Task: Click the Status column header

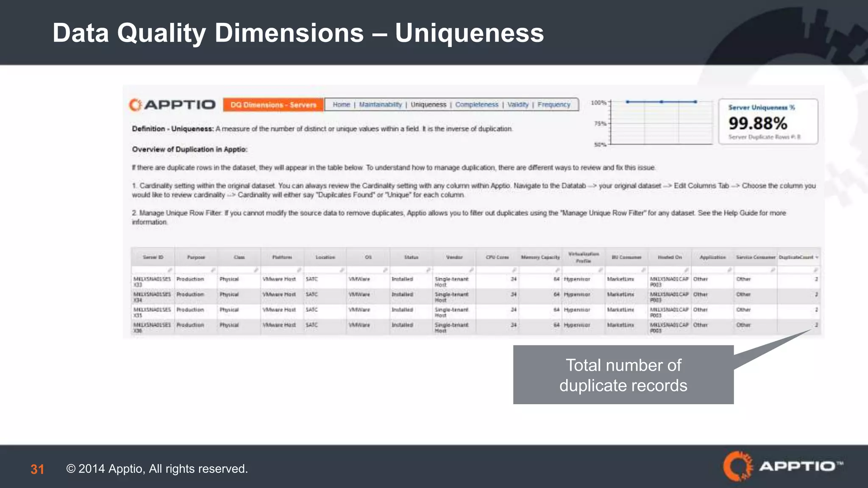Action: [411, 257]
